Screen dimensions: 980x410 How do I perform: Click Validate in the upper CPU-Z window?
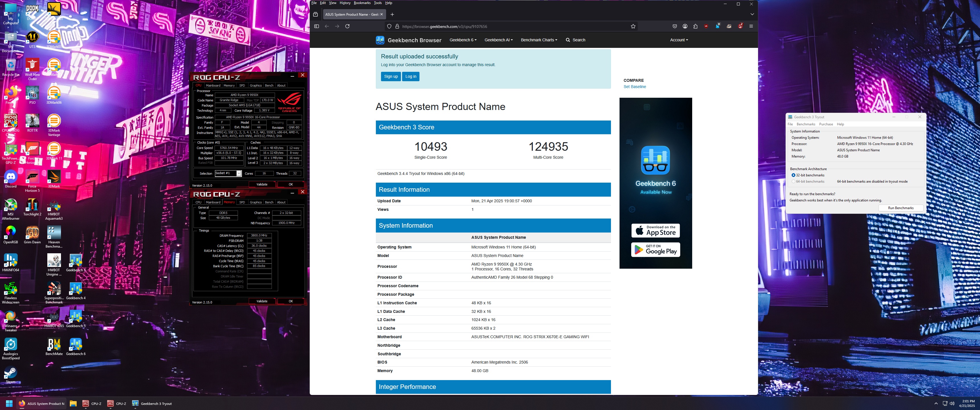(x=262, y=184)
